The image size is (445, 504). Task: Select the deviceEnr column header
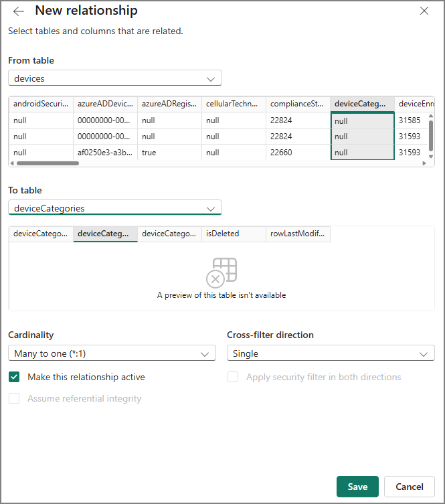tap(414, 104)
